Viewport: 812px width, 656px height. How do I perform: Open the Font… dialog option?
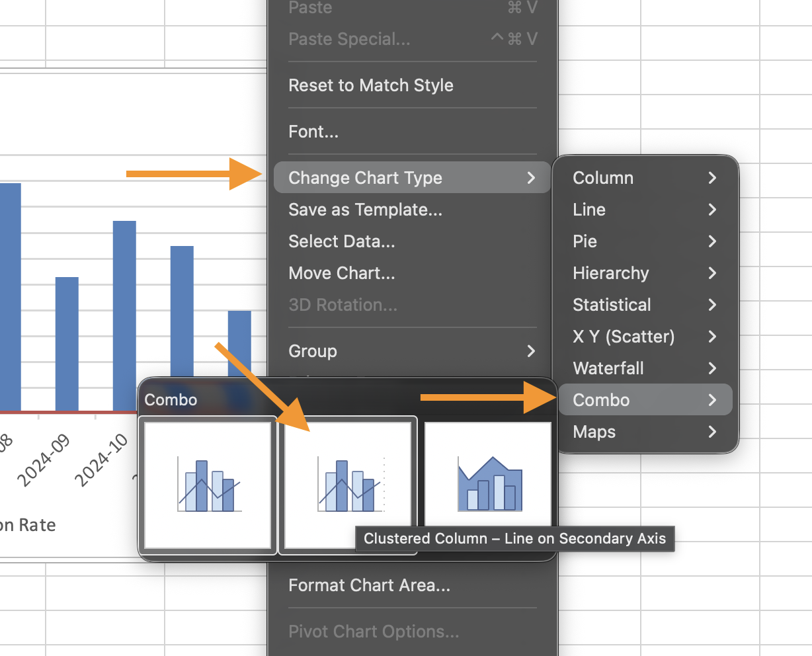[x=313, y=132]
